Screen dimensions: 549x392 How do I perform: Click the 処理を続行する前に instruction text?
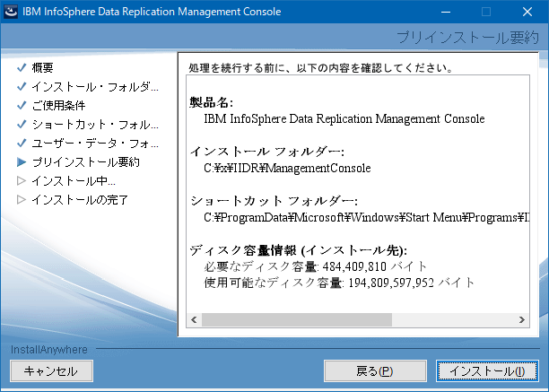click(x=321, y=67)
